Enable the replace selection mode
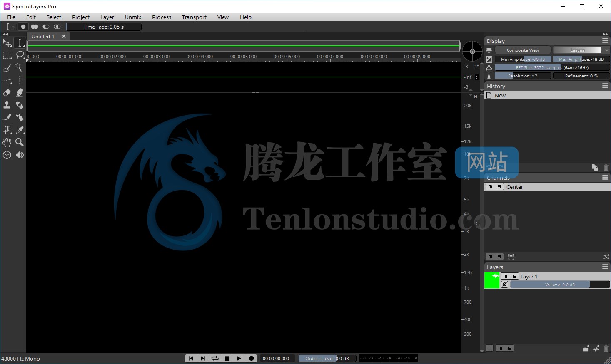The width and height of the screenshot is (611, 364). pos(23,27)
